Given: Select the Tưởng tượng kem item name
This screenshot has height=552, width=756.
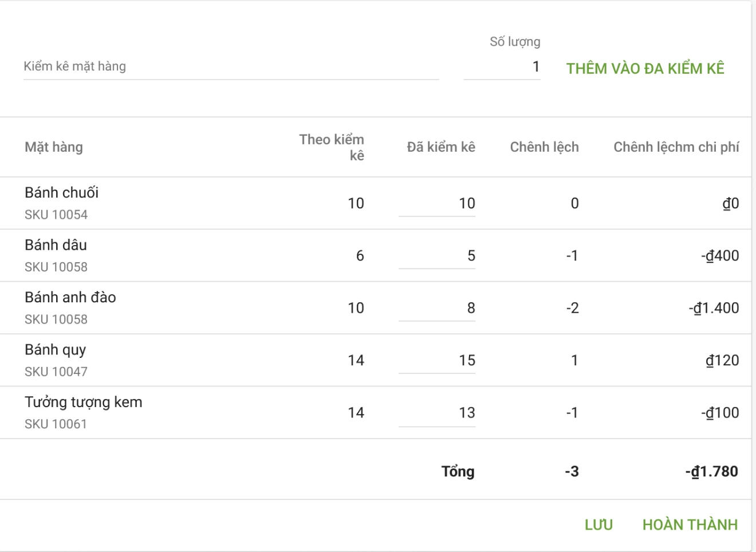Looking at the screenshot, I should pos(83,402).
